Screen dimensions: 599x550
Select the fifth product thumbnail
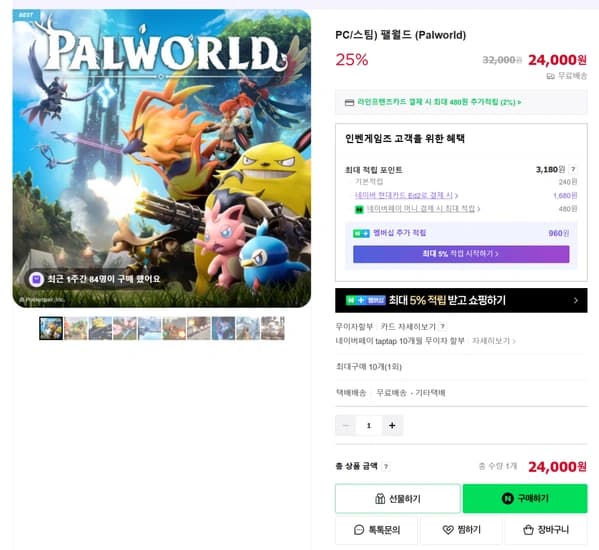coord(149,328)
